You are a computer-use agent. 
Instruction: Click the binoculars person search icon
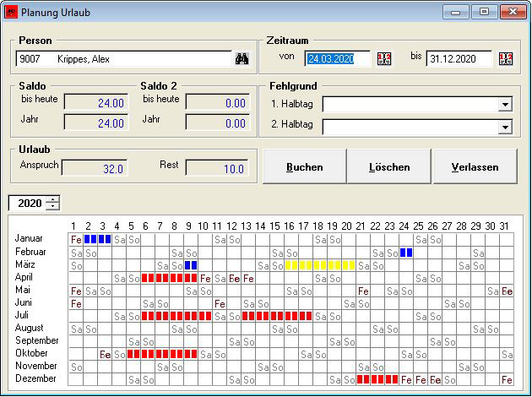coord(242,59)
